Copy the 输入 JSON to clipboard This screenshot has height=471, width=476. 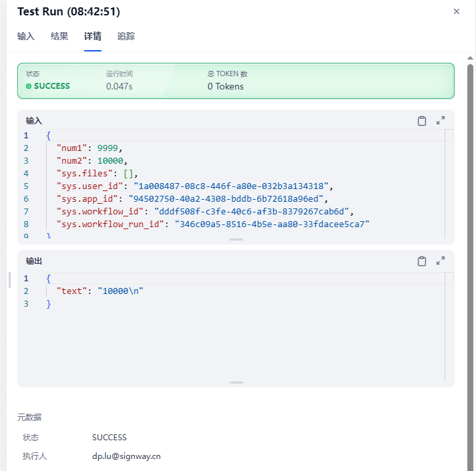(x=422, y=121)
